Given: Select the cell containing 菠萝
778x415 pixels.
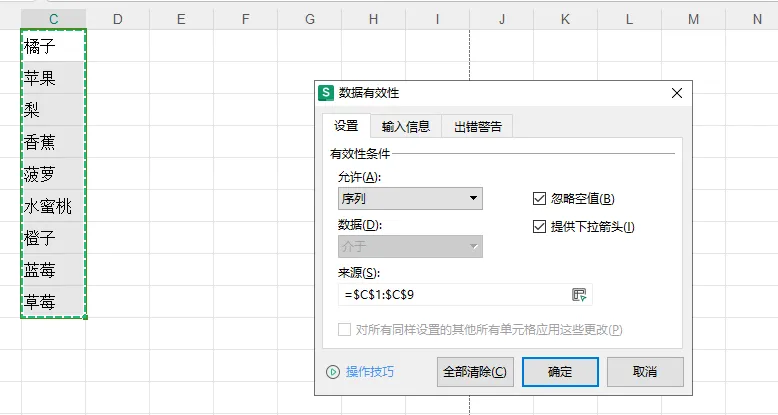Looking at the screenshot, I should click(54, 174).
